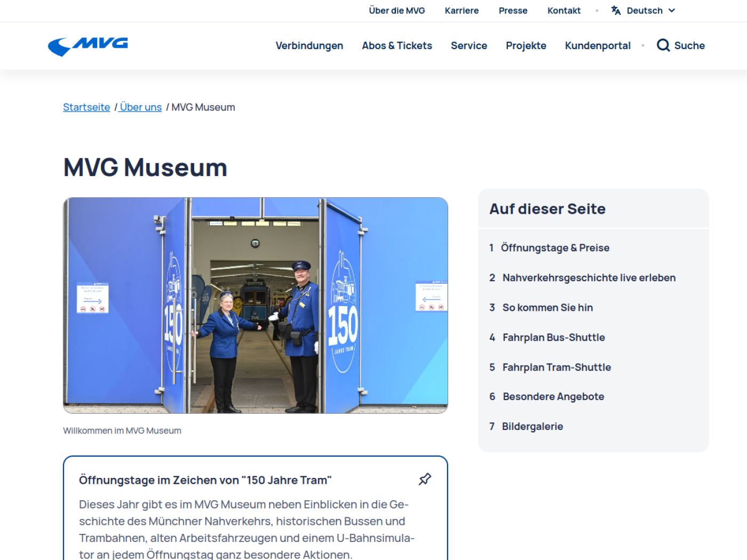The width and height of the screenshot is (747, 560).
Task: Click the Auf dieser Seite heading
Action: coord(547,209)
